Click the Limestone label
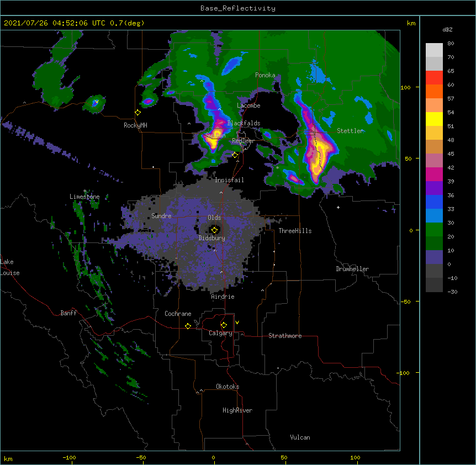Viewport: 476px width, 465px height. [84, 197]
